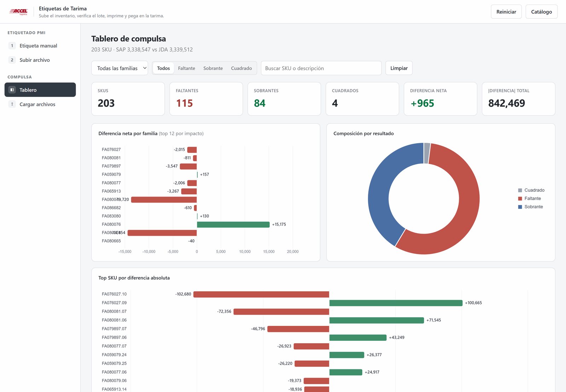Click the SKUS 203 card
The image size is (566, 392).
tap(128, 99)
